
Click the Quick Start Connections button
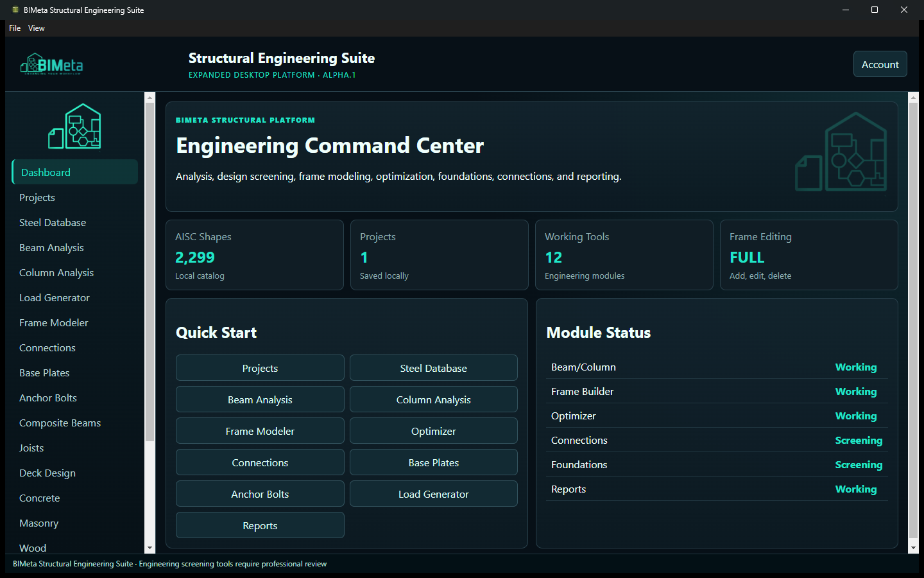pyautogui.click(x=260, y=462)
